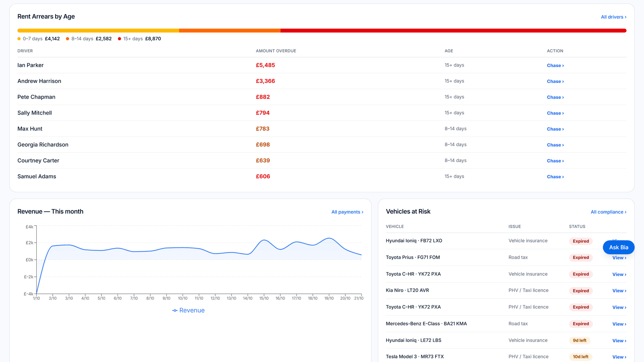
Task: Click Kia Niro · LT20 AVR vehicle name
Action: 407,290
